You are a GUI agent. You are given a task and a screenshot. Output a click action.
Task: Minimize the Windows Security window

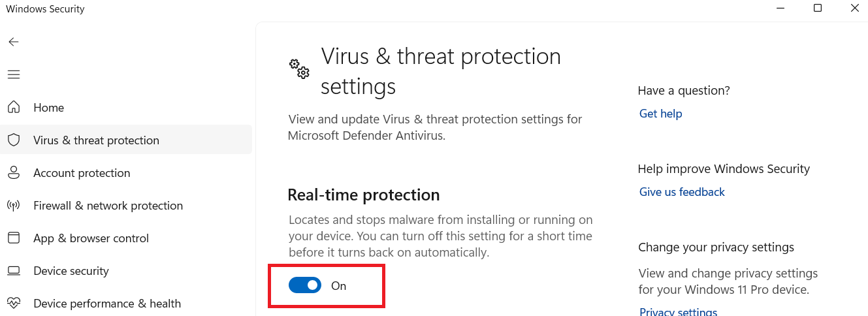pyautogui.click(x=780, y=8)
